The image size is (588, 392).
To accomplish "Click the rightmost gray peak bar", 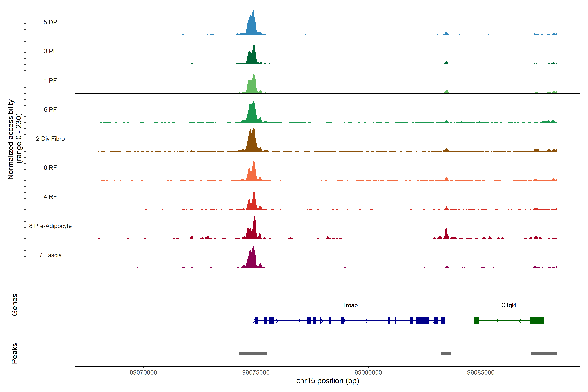I will (544, 353).
